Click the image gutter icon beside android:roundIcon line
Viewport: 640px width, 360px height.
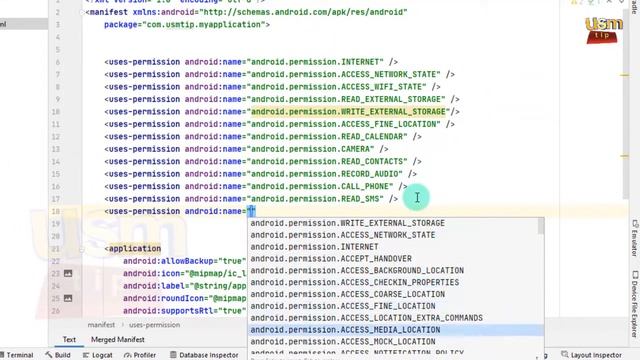click(x=68, y=298)
